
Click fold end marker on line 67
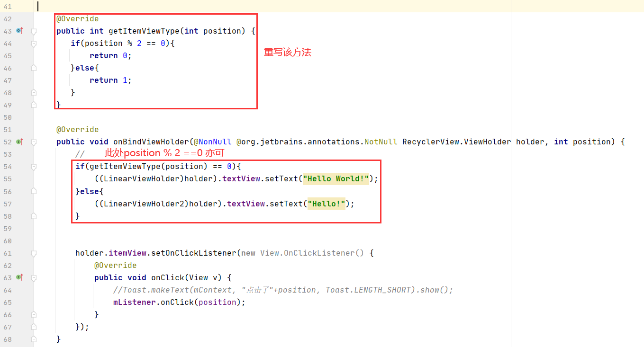pos(34,327)
